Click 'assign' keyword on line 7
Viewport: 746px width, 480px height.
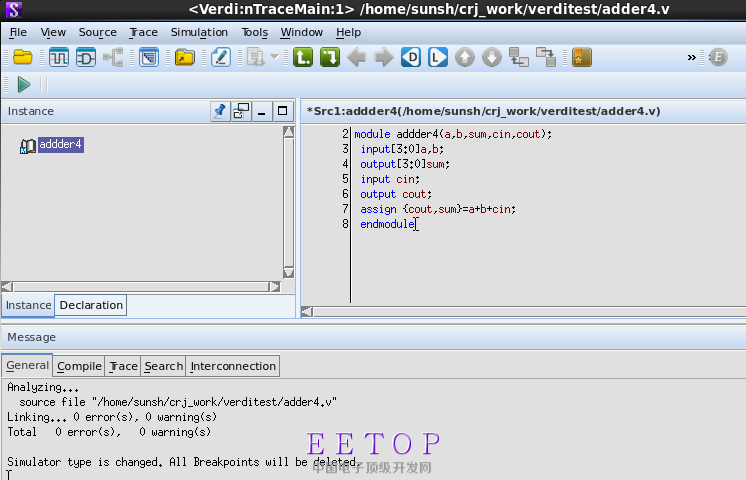pyautogui.click(x=378, y=209)
